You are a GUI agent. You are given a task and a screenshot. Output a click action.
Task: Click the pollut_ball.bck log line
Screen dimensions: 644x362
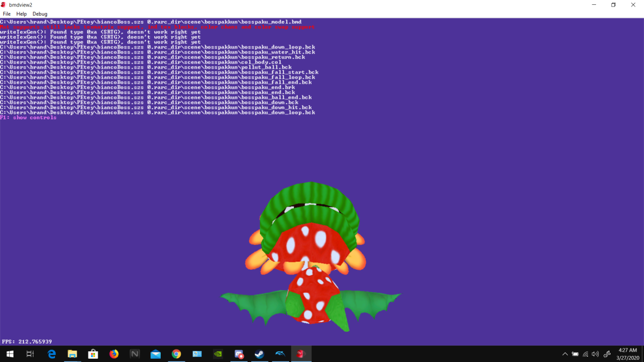[146, 67]
